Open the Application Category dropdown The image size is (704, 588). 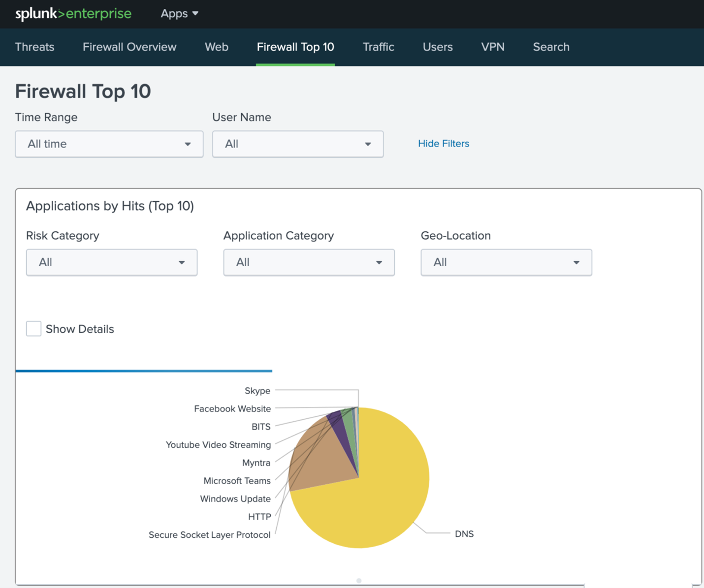coord(309,262)
